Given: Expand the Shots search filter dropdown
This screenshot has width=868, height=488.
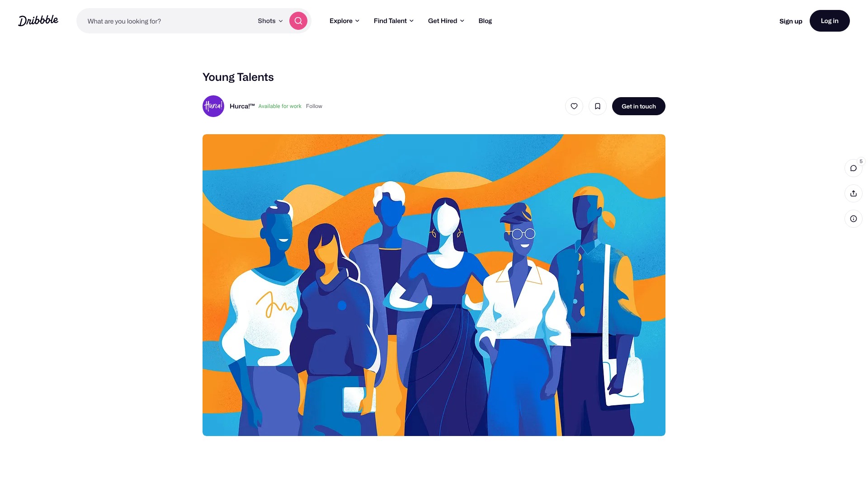Looking at the screenshot, I should tap(270, 21).
